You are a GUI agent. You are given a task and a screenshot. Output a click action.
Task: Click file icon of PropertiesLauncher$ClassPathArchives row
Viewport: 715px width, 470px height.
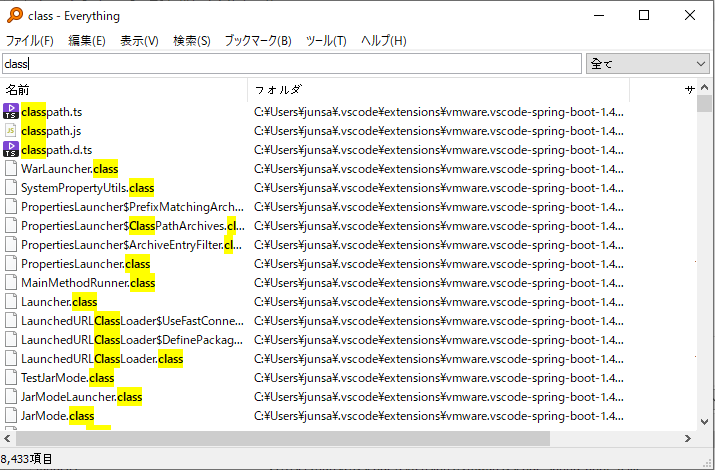(x=11, y=226)
